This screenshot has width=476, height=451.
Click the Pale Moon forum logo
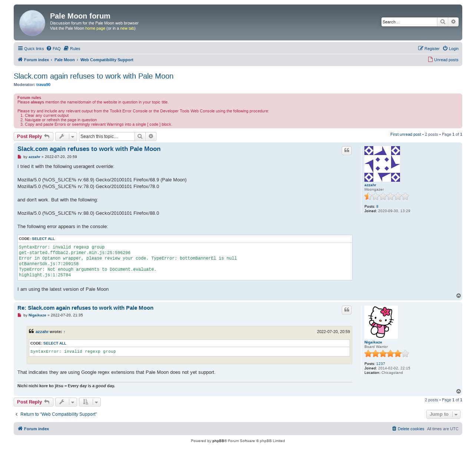[32, 23]
